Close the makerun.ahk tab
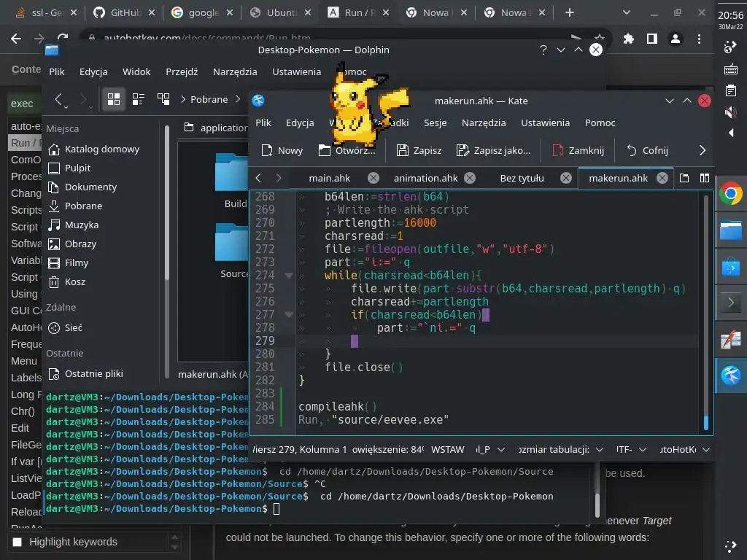This screenshot has width=747, height=560. click(662, 178)
